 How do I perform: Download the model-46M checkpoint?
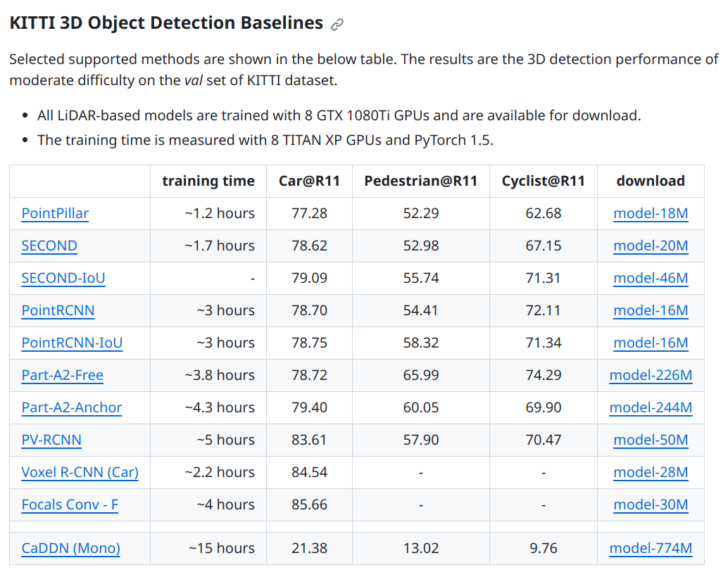pyautogui.click(x=651, y=278)
